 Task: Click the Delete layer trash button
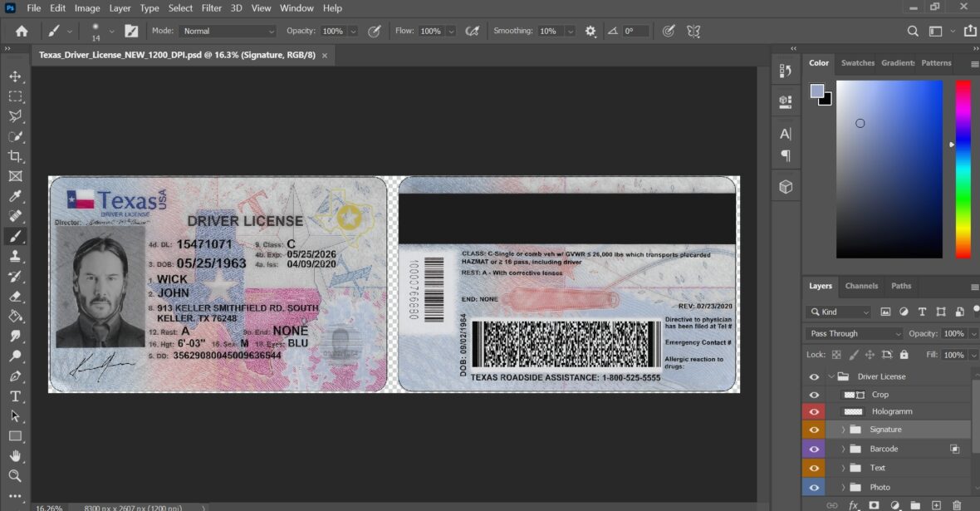[957, 504]
